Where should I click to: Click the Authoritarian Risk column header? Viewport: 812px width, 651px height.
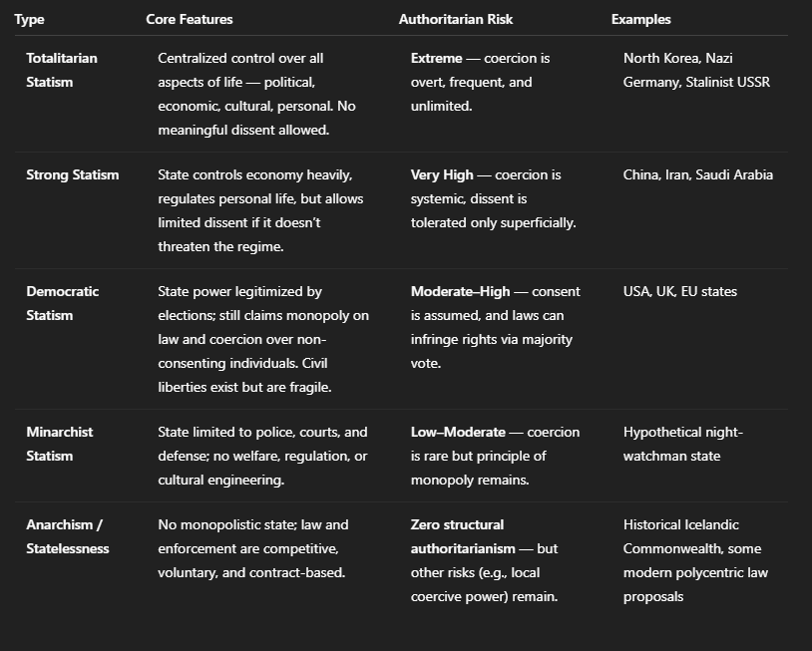click(x=456, y=19)
